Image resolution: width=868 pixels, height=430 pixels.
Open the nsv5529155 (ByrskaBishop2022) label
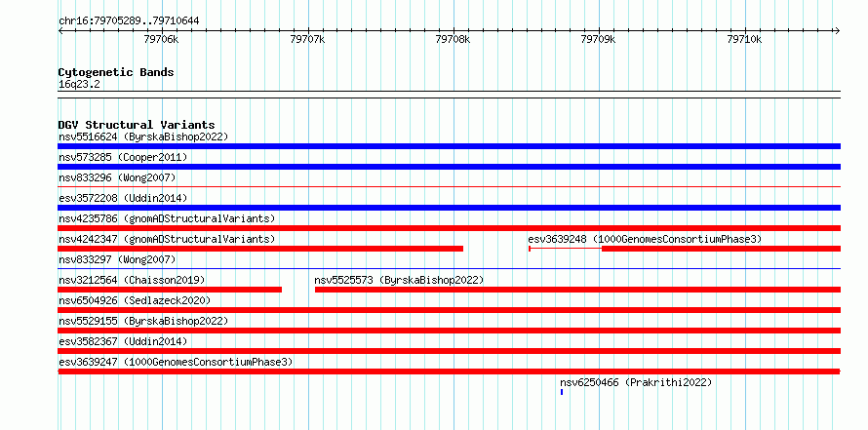click(x=143, y=321)
